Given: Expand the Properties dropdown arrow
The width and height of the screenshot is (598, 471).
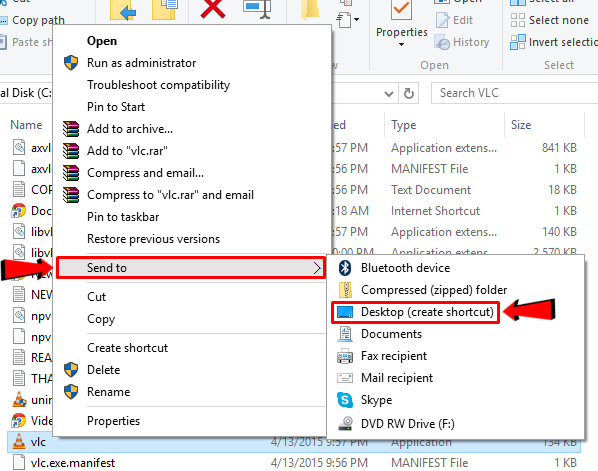Looking at the screenshot, I should coord(402,44).
